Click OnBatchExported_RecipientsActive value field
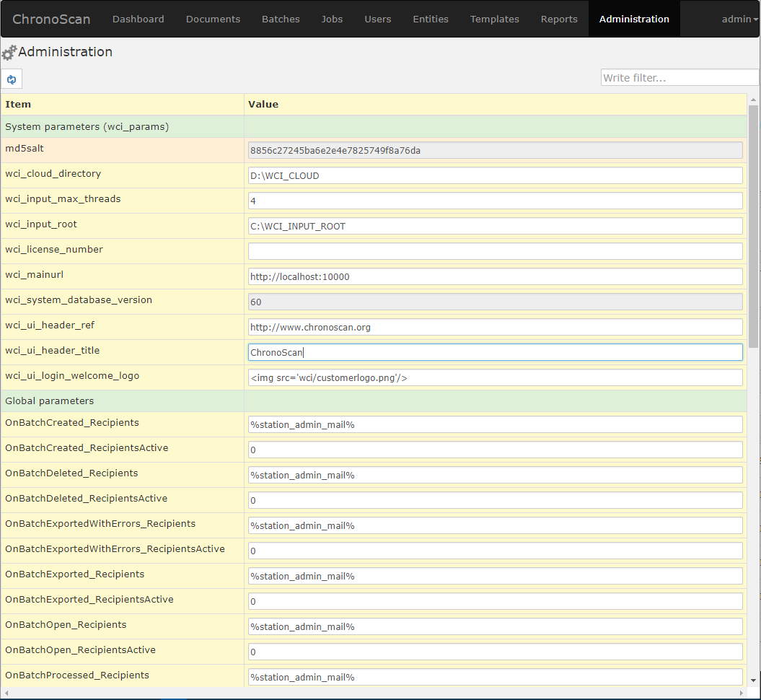Viewport: 761px width, 700px height. pos(495,601)
